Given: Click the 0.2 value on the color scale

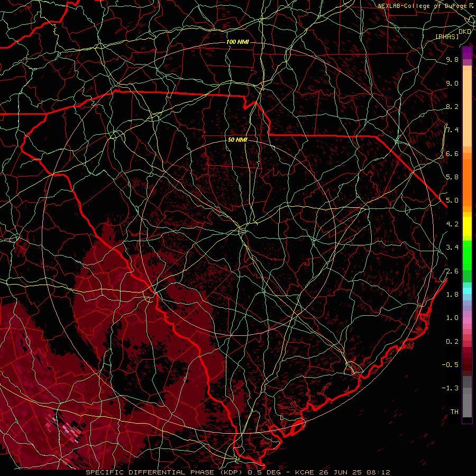Looking at the screenshot, I should point(452,341).
